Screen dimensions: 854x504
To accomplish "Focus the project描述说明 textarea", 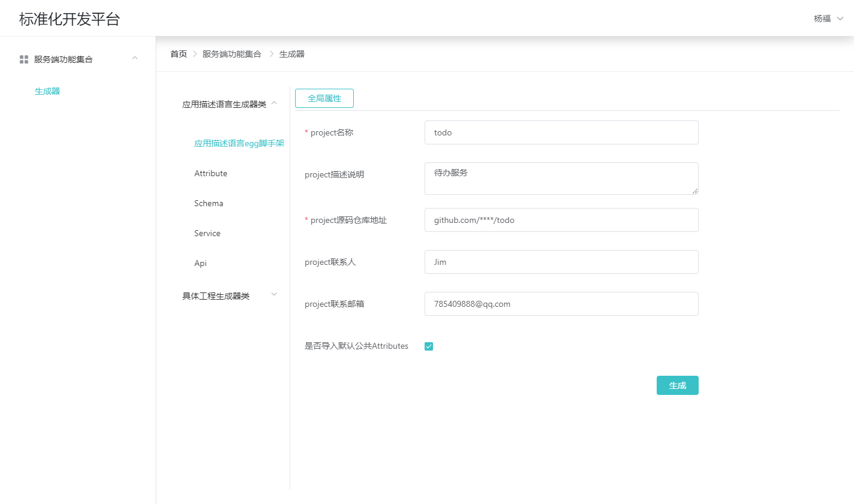I will click(561, 179).
